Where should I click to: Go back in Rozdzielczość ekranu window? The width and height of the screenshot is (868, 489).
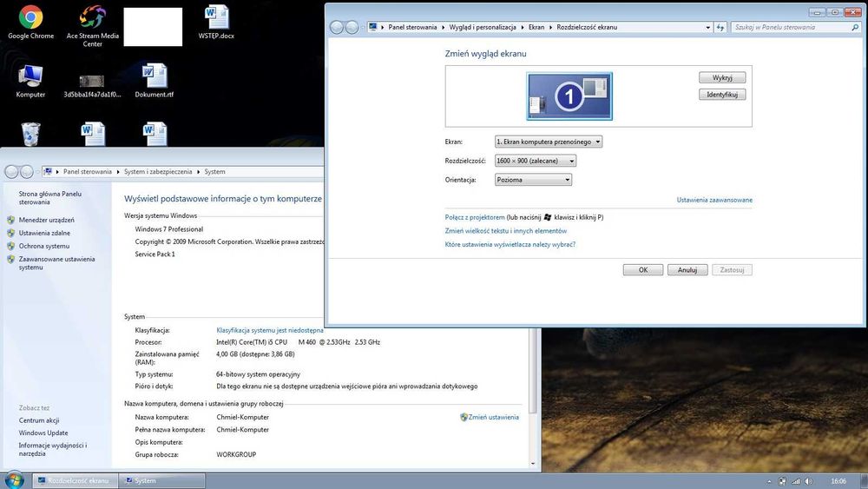pos(337,27)
